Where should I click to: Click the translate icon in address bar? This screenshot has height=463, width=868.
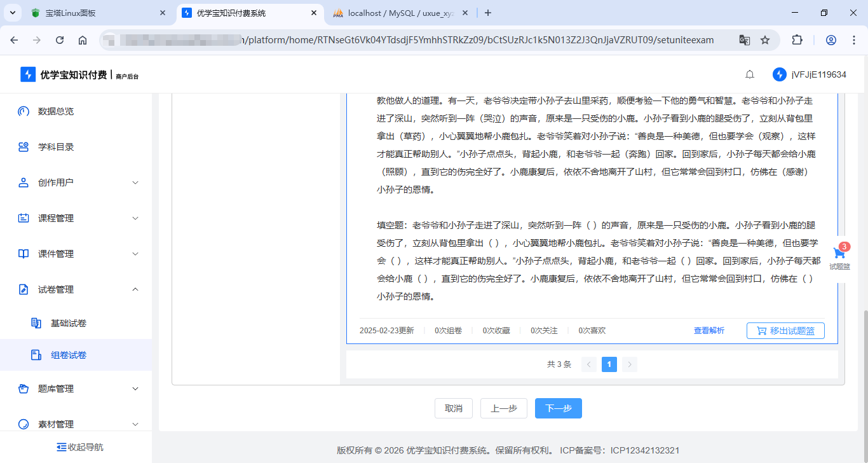[744, 39]
